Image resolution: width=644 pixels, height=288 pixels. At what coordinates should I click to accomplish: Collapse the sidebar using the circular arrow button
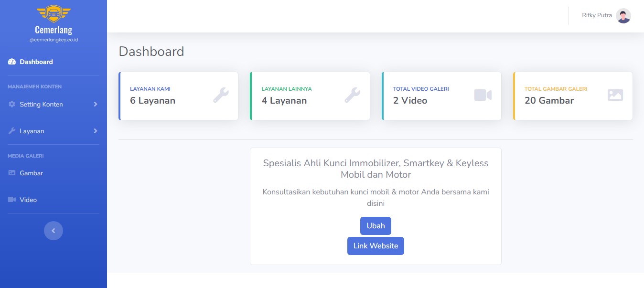coord(54,231)
